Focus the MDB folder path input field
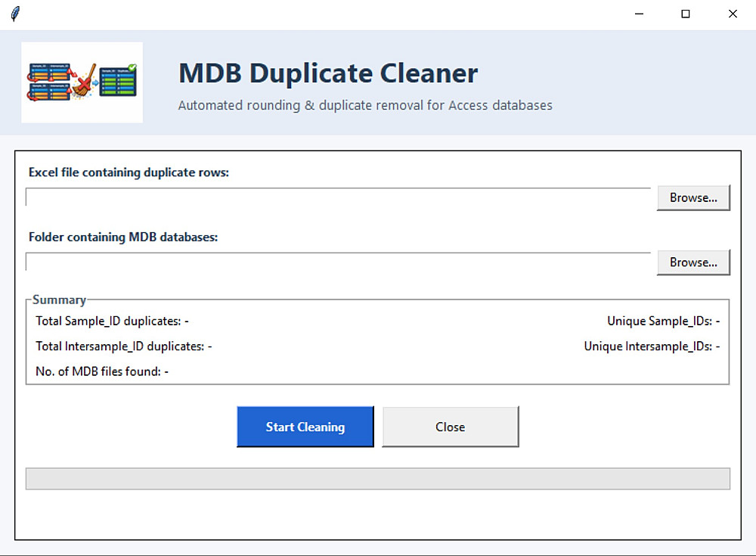 point(338,262)
